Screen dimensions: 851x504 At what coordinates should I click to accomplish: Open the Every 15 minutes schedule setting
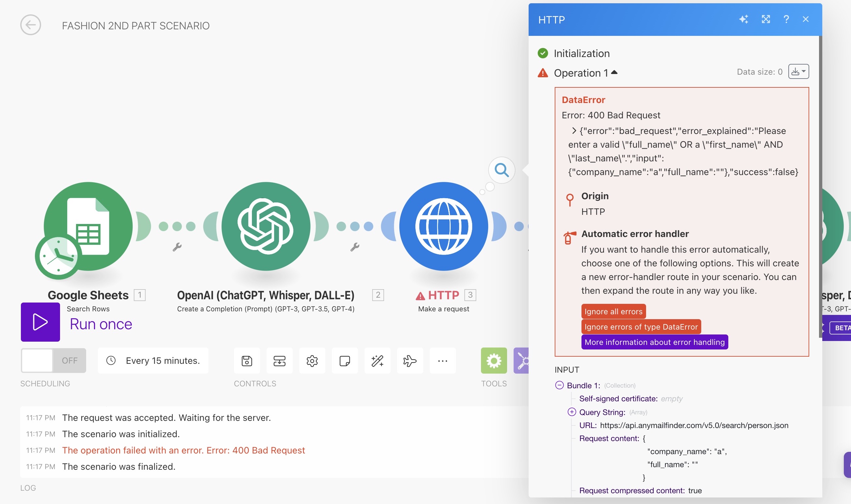pos(153,361)
